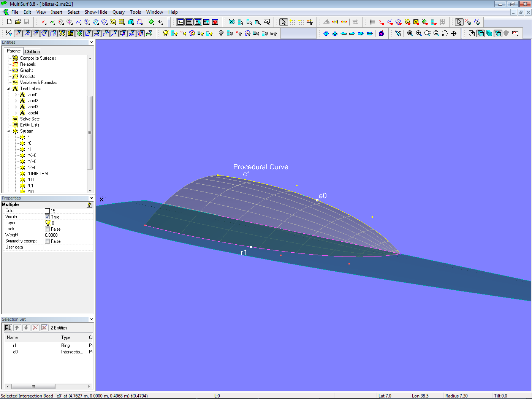
Task: Move selection up in Selection Set
Action: pyautogui.click(x=17, y=328)
